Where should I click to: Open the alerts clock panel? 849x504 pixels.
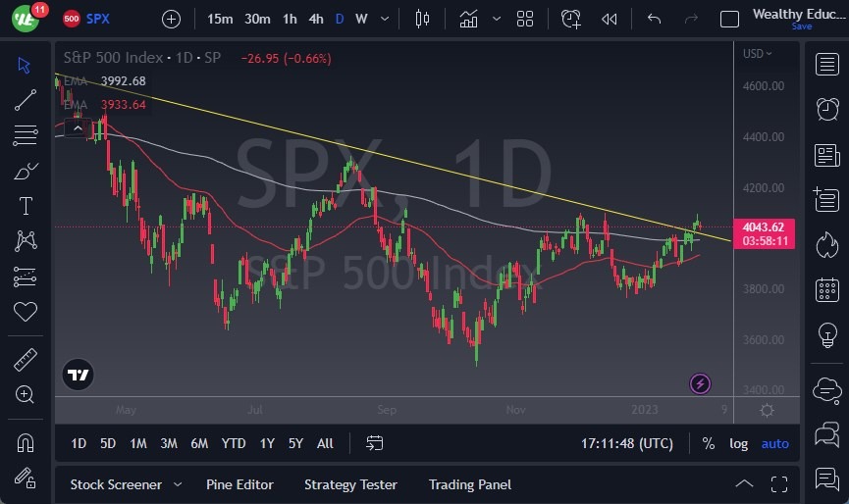(826, 109)
